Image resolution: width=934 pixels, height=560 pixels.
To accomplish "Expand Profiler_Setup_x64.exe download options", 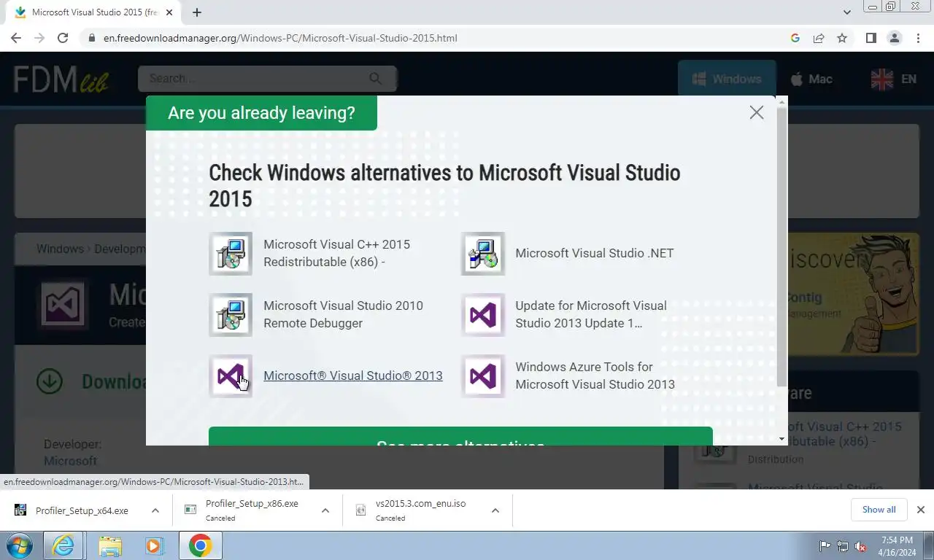I will [x=155, y=510].
